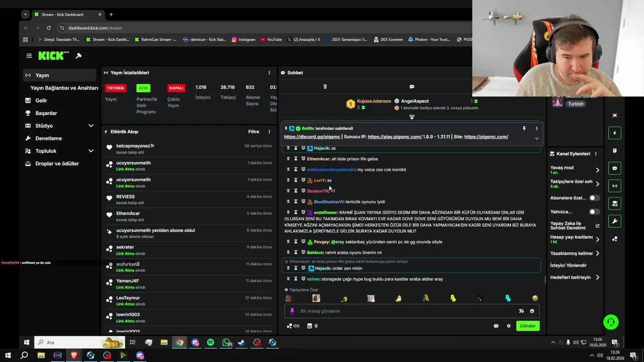Click the pin icon beside Kick logo

point(78,56)
